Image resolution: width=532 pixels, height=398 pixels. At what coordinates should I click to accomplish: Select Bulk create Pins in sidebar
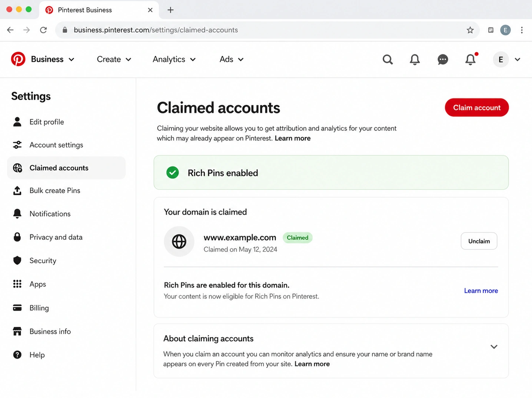[x=66, y=190]
